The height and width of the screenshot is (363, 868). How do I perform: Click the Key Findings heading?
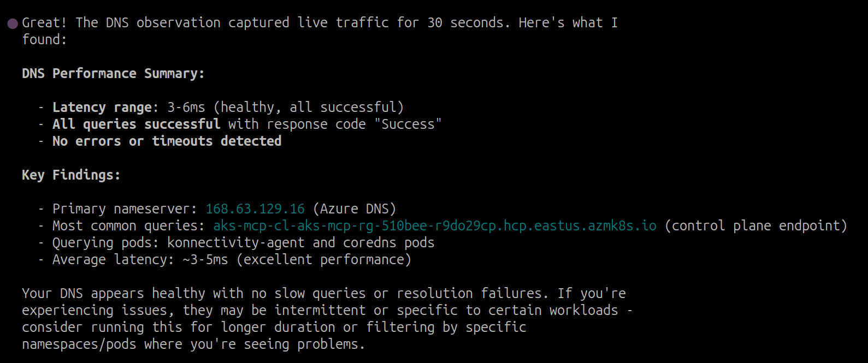coord(71,175)
